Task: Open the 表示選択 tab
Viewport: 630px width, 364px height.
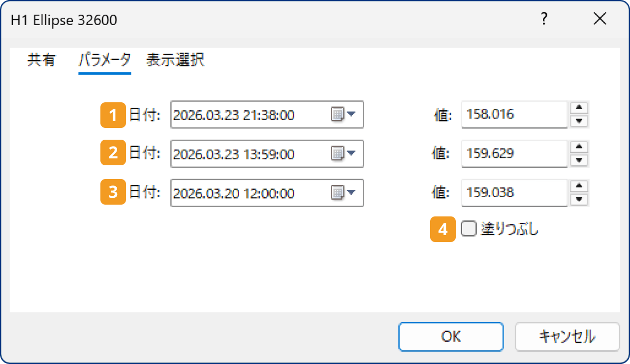Action: click(175, 60)
